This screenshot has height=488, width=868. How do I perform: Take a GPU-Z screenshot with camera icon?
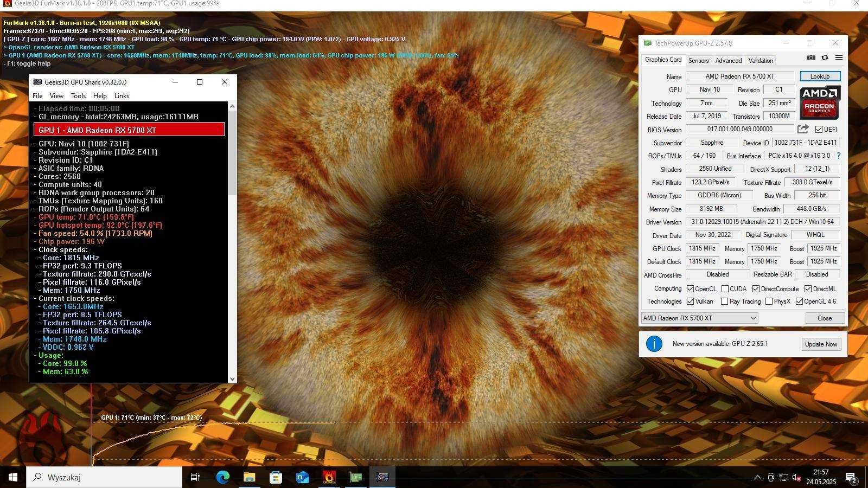click(810, 57)
